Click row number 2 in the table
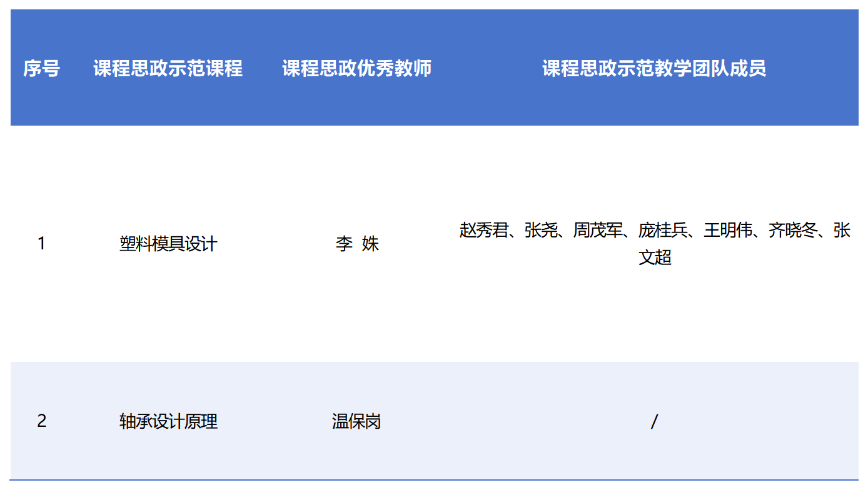 click(x=41, y=421)
